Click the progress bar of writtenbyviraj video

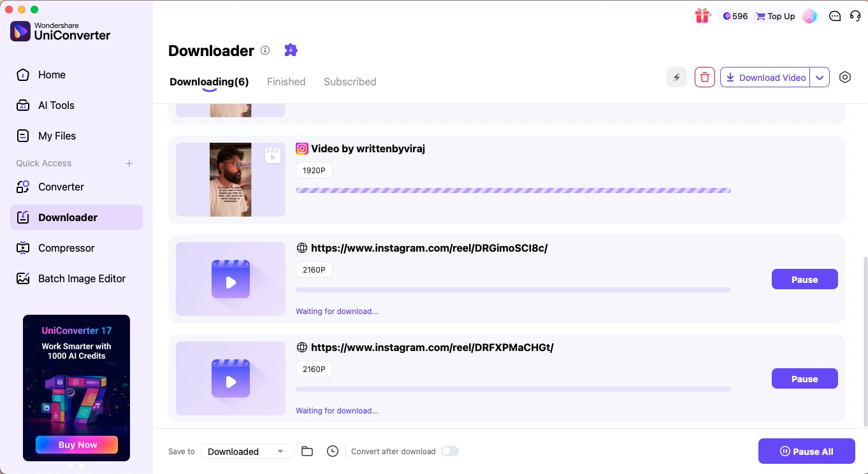513,190
